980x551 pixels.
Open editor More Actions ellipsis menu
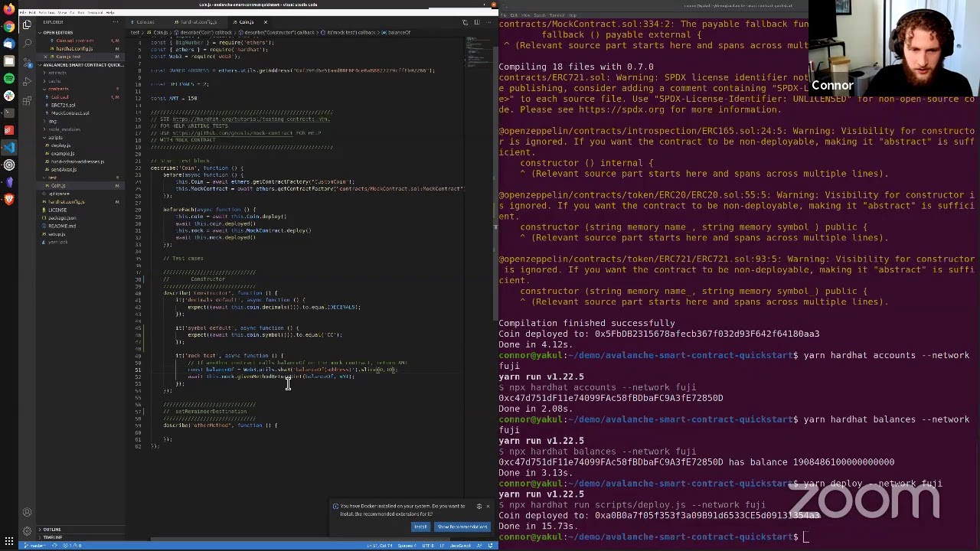tap(488, 22)
